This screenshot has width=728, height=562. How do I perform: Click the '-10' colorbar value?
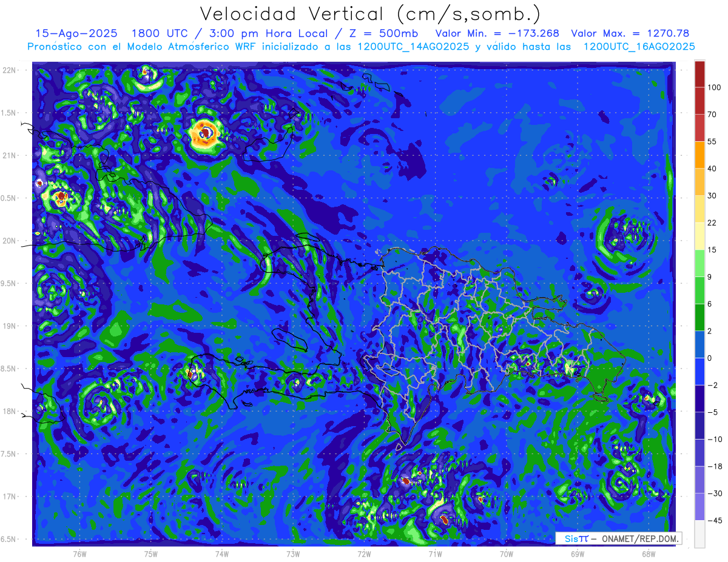tap(715, 439)
